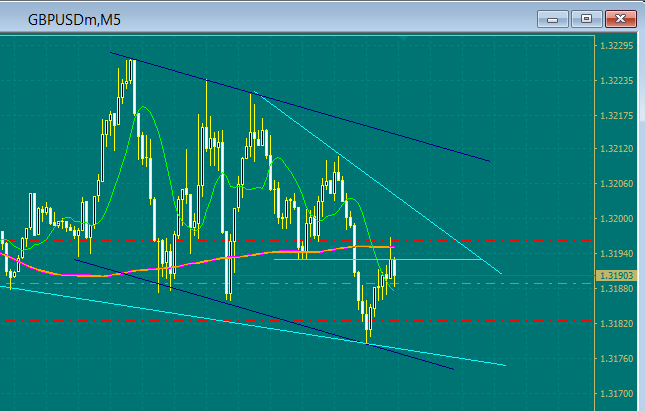Click the chart shift triangle marker at top
Viewport: 645px width, 411px height.
pyautogui.click(x=403, y=38)
